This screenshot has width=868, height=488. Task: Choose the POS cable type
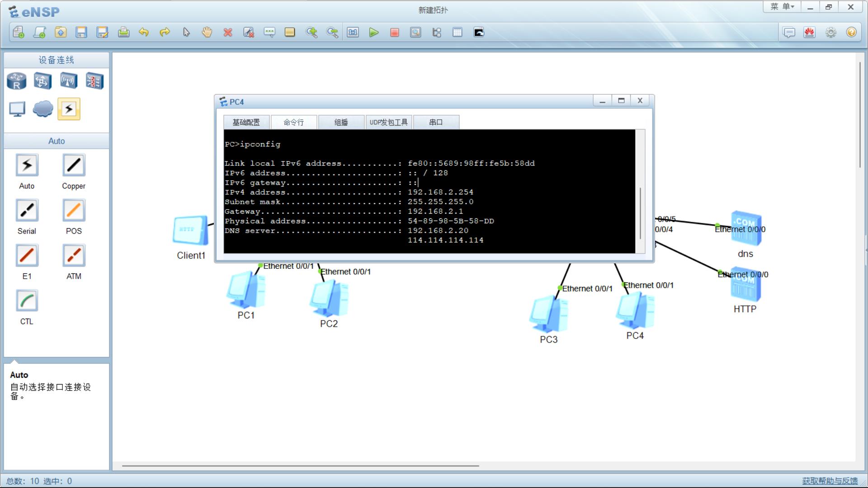point(74,211)
